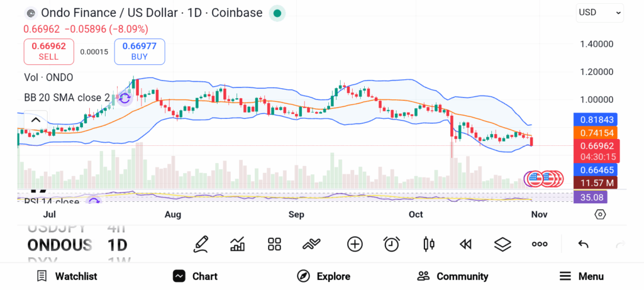Click the bar replay rewind icon

pos(465,244)
